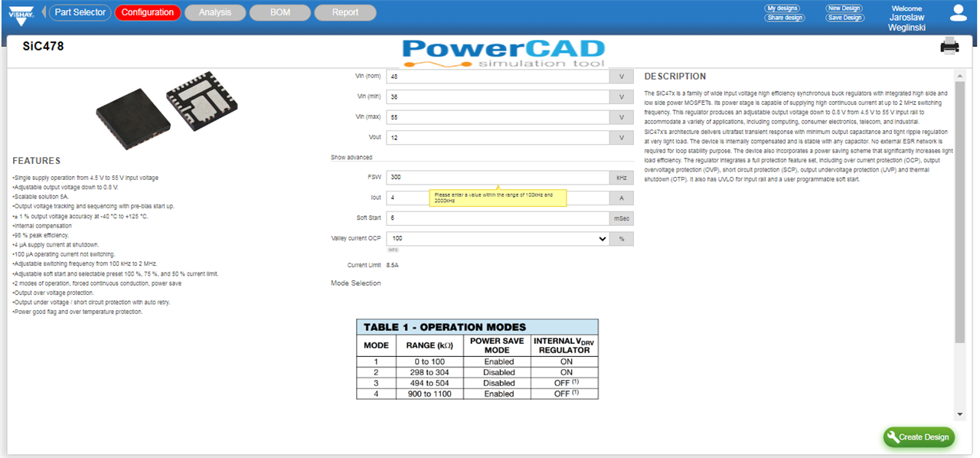The image size is (980, 458).
Task: Click the Vin (nom) input field
Action: click(498, 77)
